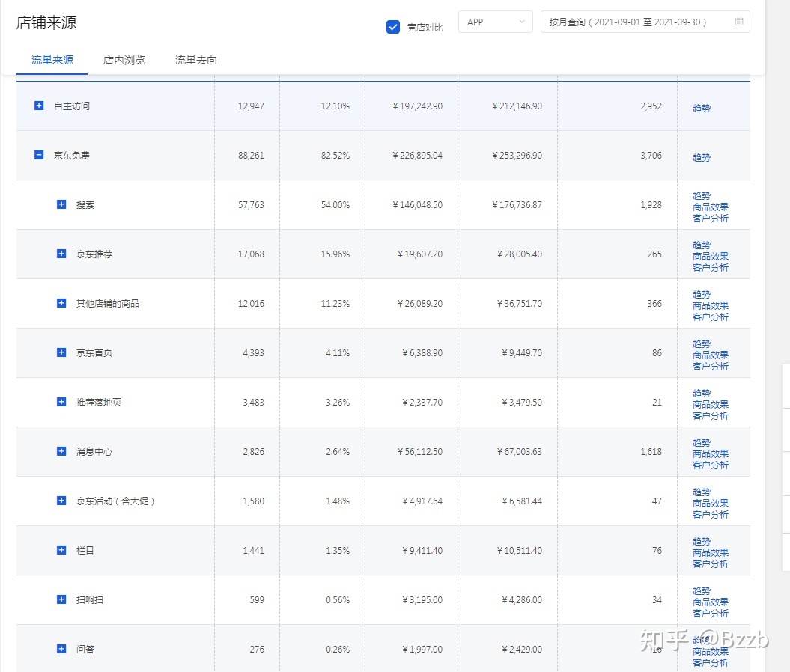
Task: Click the amount ¥176,736.87
Action: coord(517,205)
